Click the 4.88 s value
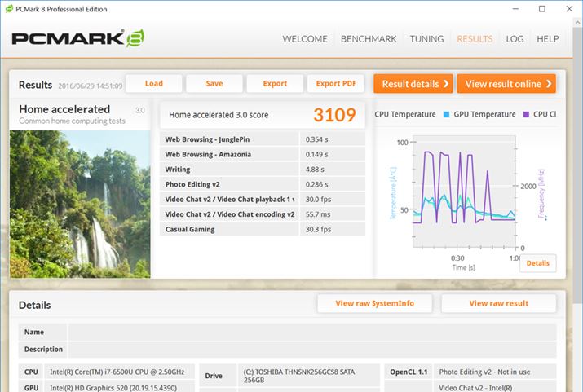 (x=315, y=170)
